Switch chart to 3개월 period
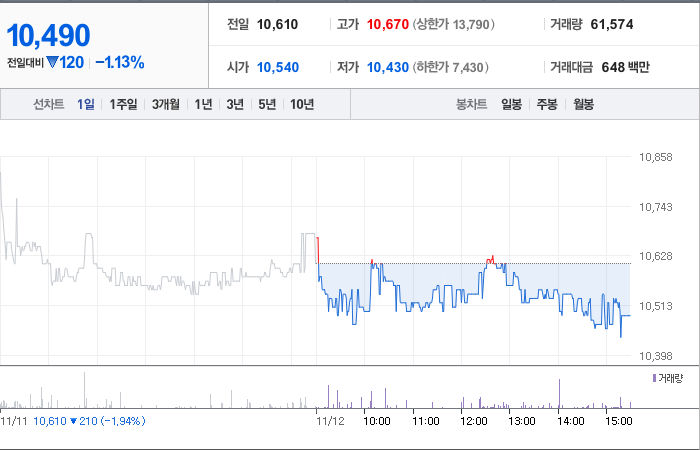Screen dimensions: 700x450 click(166, 104)
